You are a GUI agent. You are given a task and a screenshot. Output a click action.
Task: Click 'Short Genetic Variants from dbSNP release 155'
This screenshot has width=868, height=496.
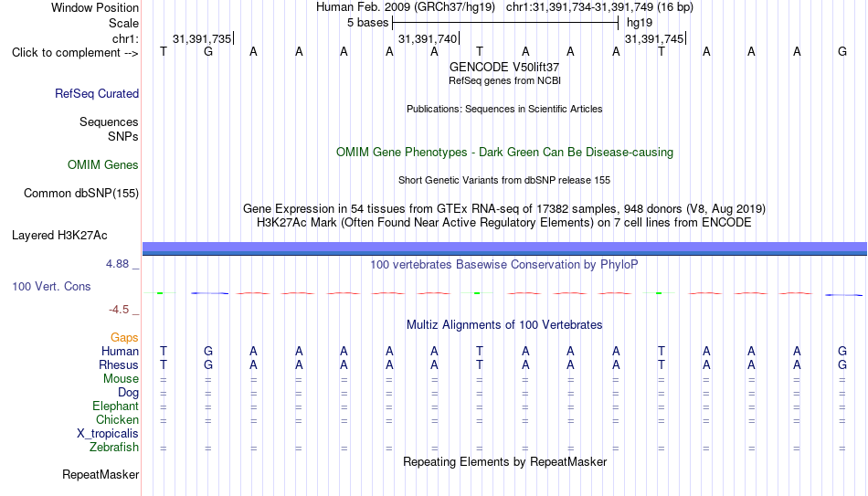pyautogui.click(x=504, y=181)
